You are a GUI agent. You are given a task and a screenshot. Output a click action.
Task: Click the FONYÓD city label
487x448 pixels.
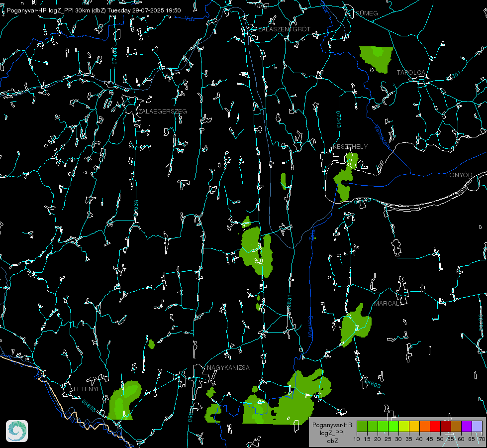(x=459, y=175)
